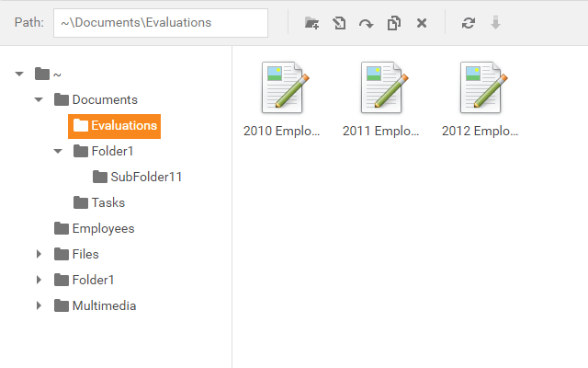The width and height of the screenshot is (588, 368).
Task: Expand the Files folder
Action: [39, 254]
